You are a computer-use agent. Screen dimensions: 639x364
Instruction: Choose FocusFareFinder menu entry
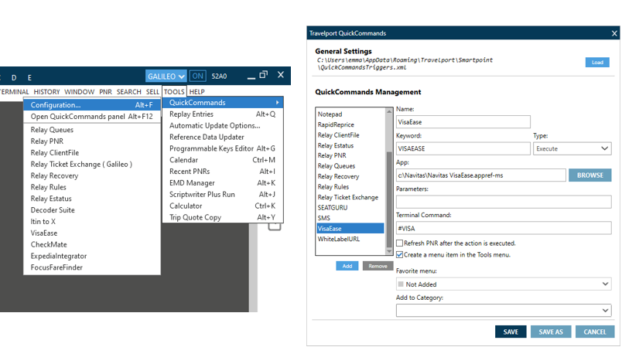point(56,267)
